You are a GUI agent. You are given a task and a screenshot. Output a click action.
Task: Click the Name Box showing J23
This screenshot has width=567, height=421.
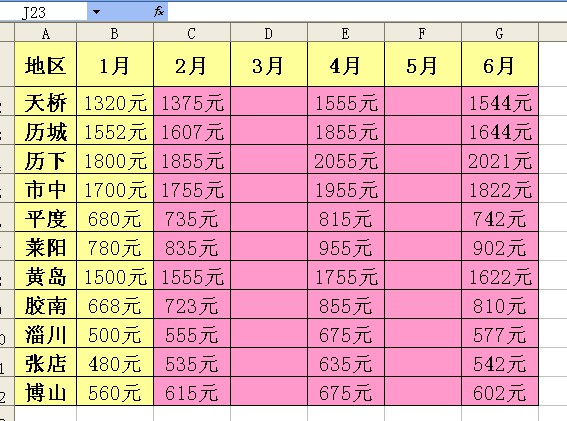pyautogui.click(x=43, y=12)
